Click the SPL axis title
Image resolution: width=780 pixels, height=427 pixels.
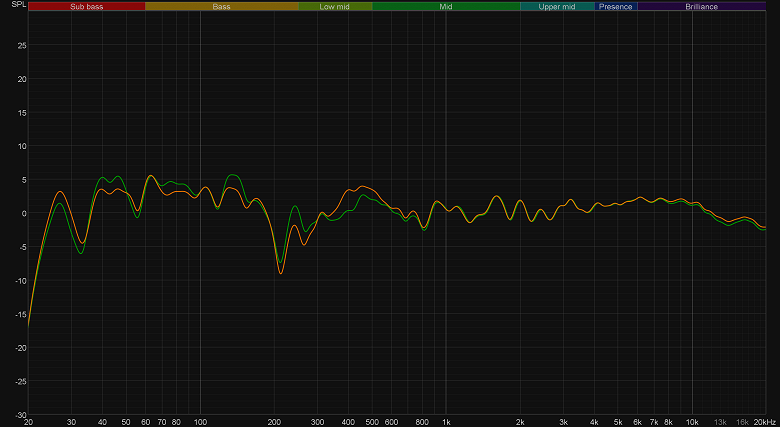(x=18, y=4)
